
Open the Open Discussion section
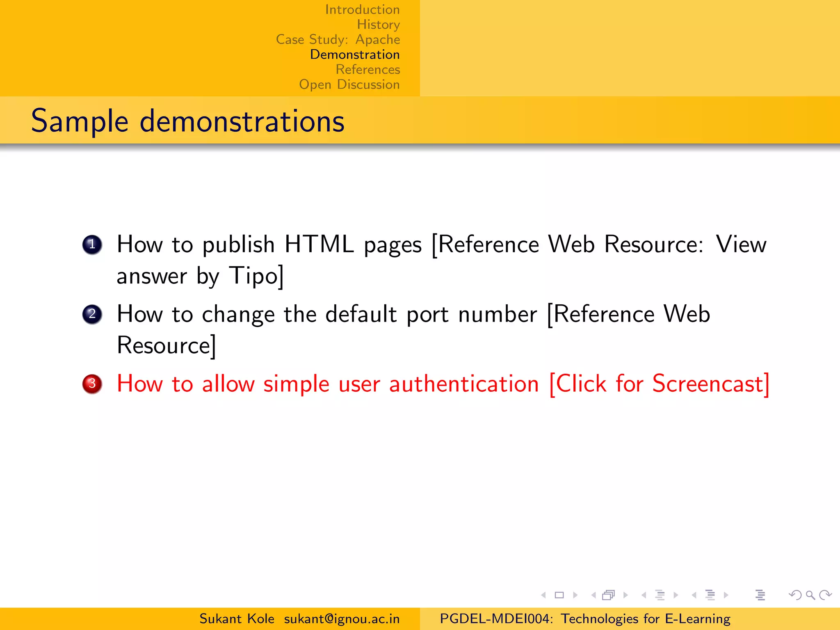349,84
